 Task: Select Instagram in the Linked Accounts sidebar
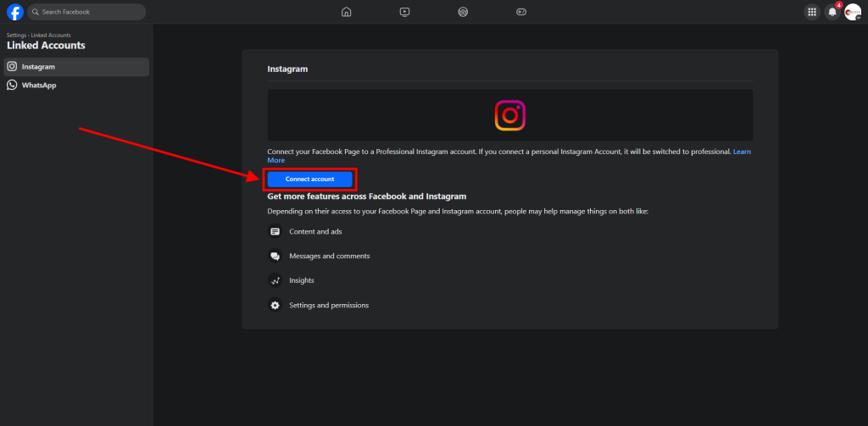pos(76,67)
